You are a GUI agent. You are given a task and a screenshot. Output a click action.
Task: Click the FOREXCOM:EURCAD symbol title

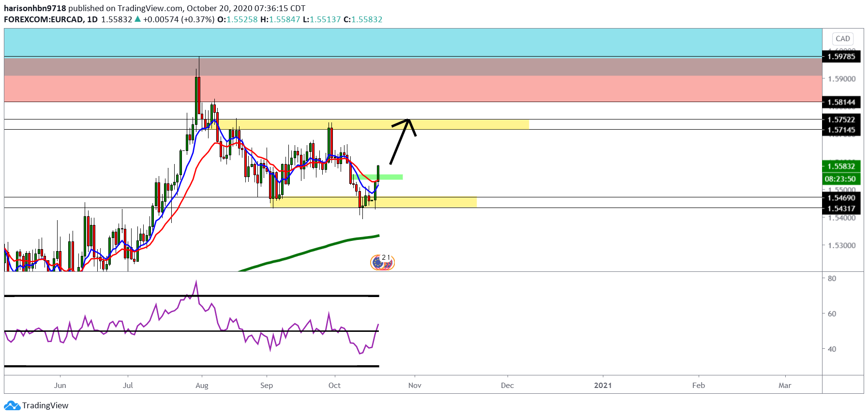tap(51, 19)
